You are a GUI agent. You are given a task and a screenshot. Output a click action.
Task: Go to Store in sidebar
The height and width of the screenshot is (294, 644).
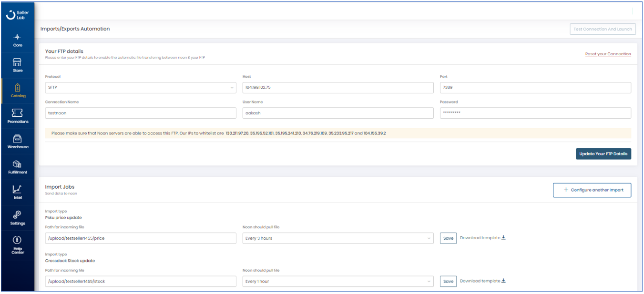[18, 65]
